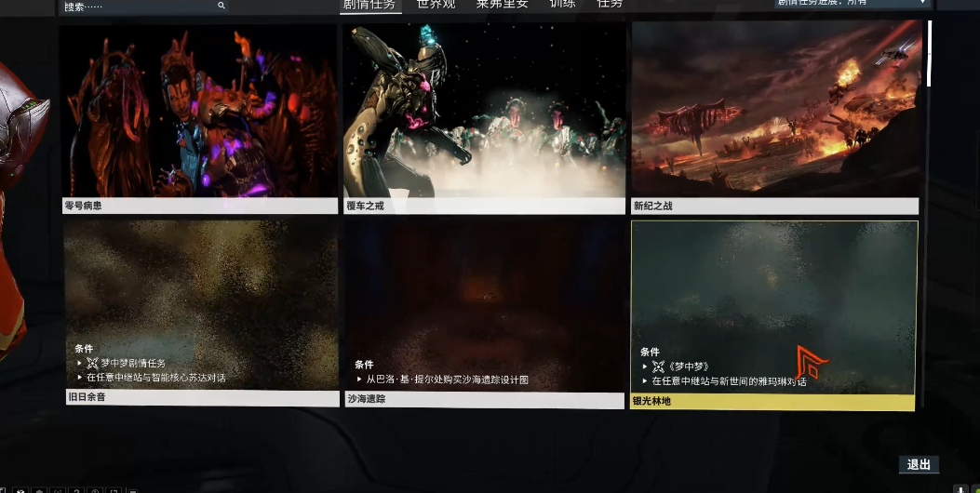
Task: Click the requirement 从巴洛·基·提尔处购买沙海遗踪设计图
Action: (448, 380)
